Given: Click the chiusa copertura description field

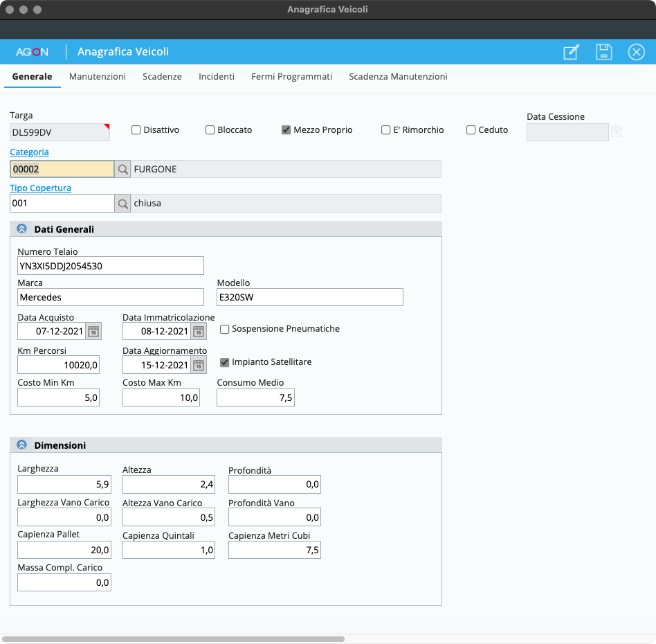Looking at the screenshot, I should point(286,204).
